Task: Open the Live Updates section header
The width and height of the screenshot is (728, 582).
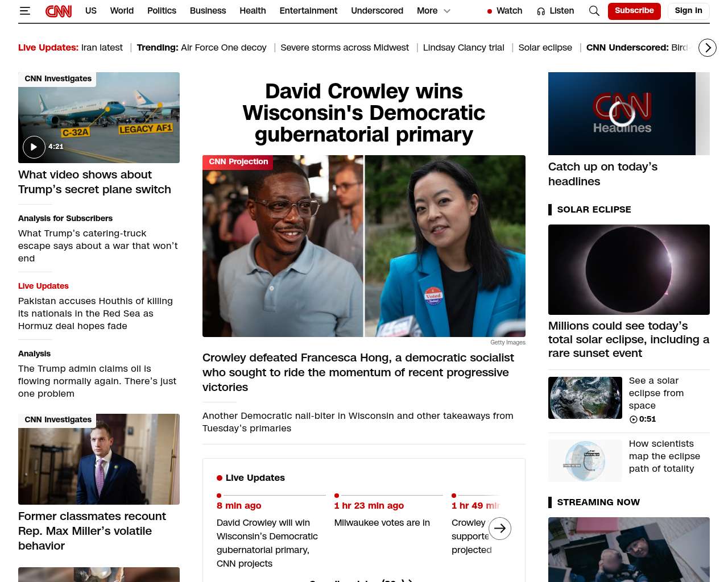Action: pos(255,478)
